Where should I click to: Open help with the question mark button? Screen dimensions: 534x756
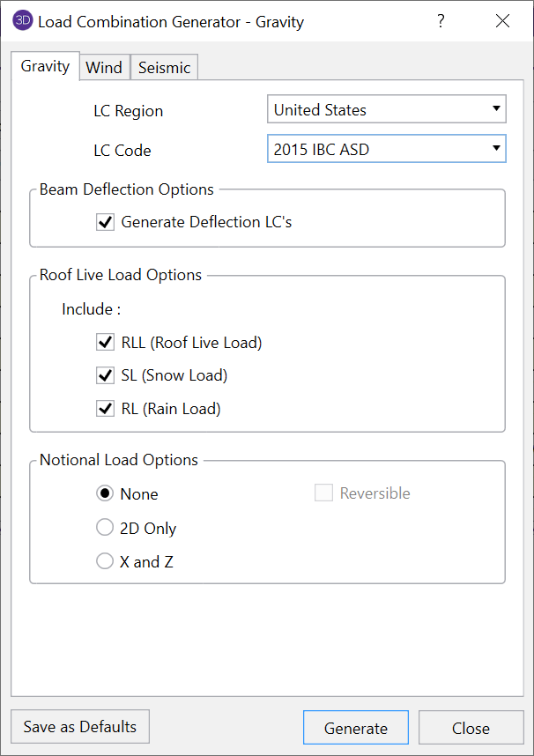coord(441,21)
